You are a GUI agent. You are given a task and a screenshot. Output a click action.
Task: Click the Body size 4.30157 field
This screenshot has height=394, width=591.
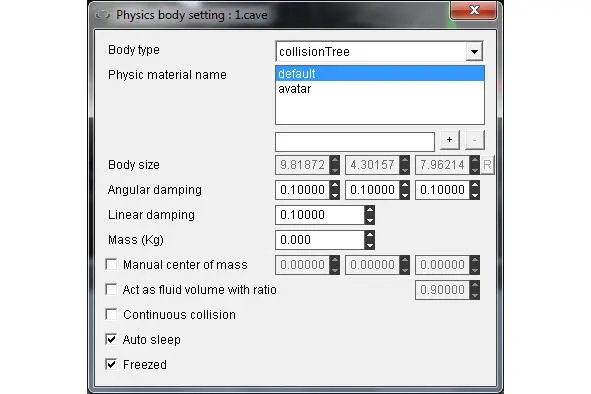pos(373,165)
